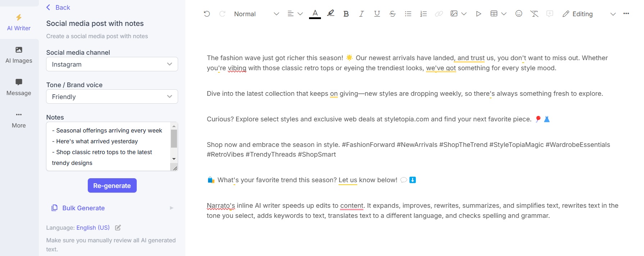Screen dimensions: 644x256
Task: Open the Social media channel dropdown
Action: tap(112, 64)
